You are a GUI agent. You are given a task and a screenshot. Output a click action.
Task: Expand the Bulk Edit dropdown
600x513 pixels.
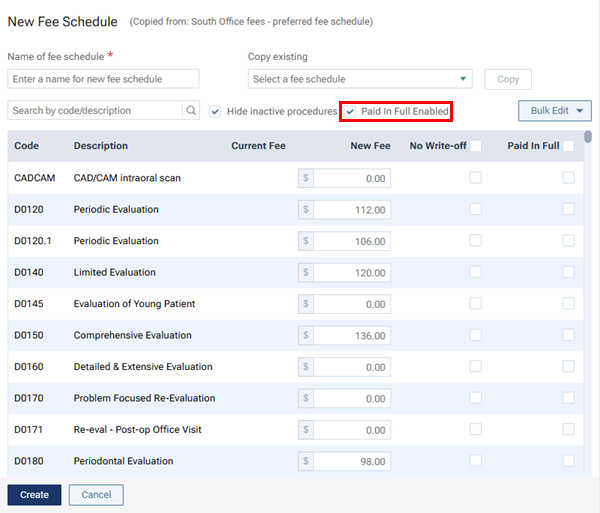[x=555, y=111]
